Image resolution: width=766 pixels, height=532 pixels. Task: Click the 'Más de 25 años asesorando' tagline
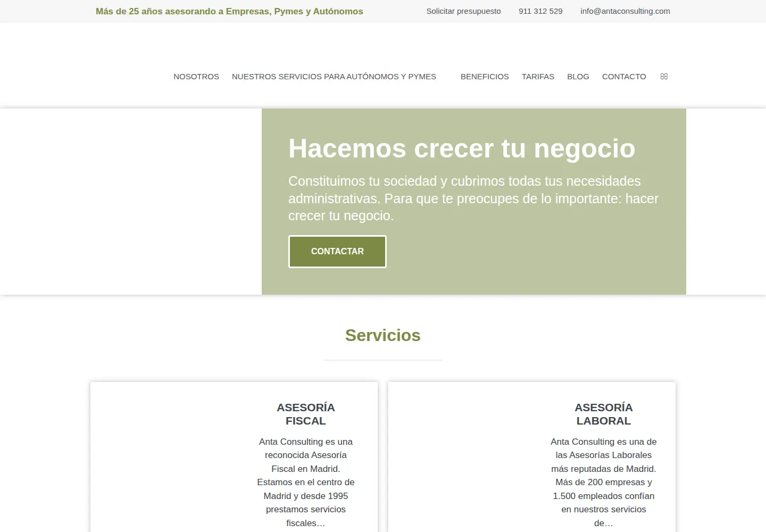click(229, 11)
